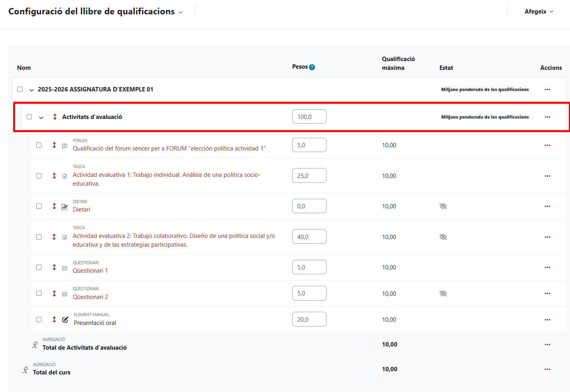Open the Afegeix dropdown menu
Viewport: 570px width, 392px height.
click(x=538, y=12)
